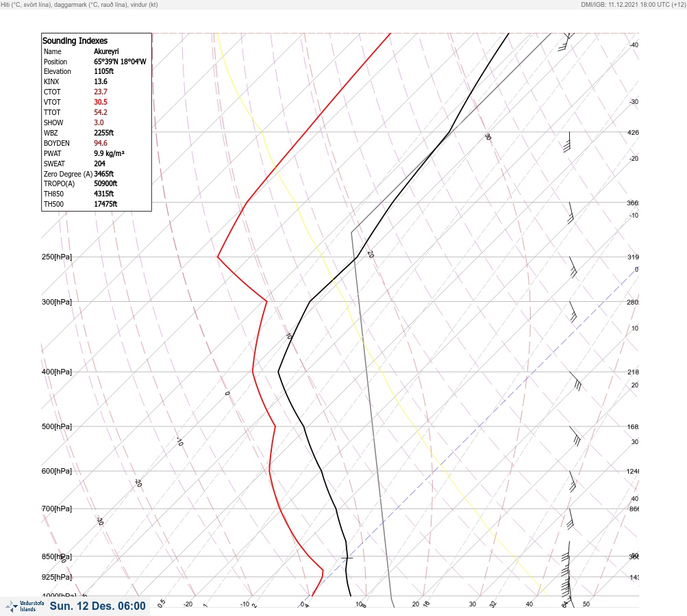Click the TTOT value 54.2
The height and width of the screenshot is (616, 687).
101,112
